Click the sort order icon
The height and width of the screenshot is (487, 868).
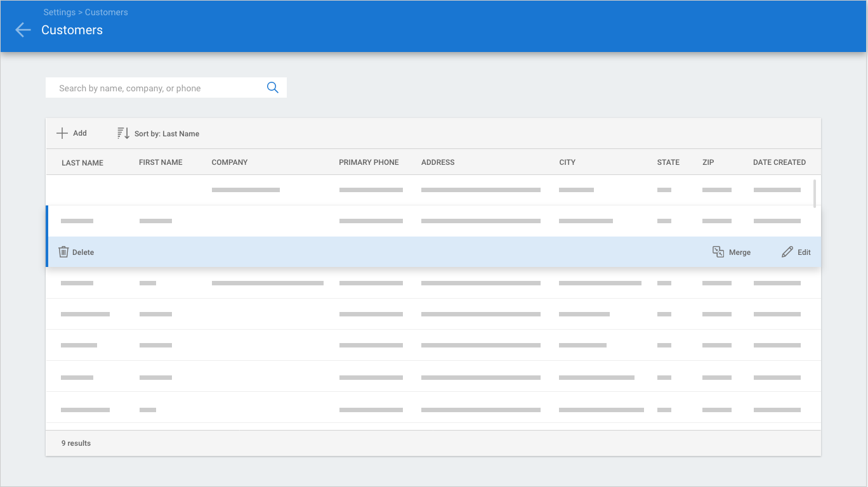point(123,133)
